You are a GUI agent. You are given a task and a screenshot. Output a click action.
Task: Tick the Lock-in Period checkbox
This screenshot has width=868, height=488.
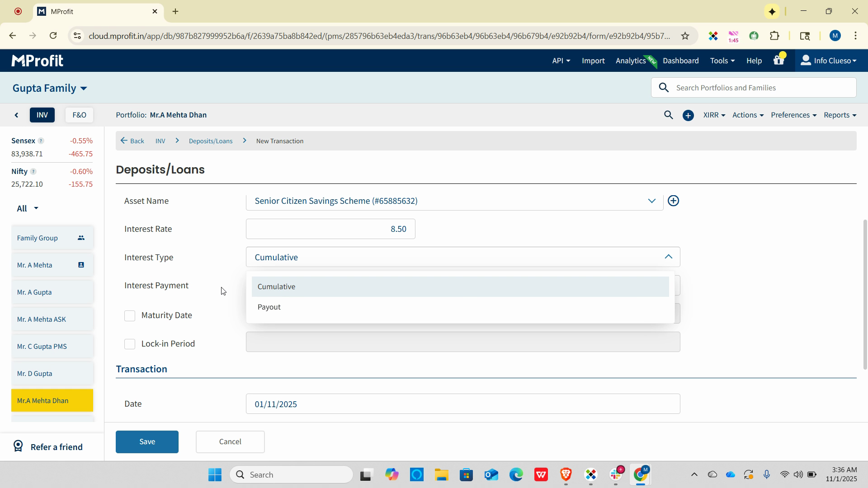130,344
